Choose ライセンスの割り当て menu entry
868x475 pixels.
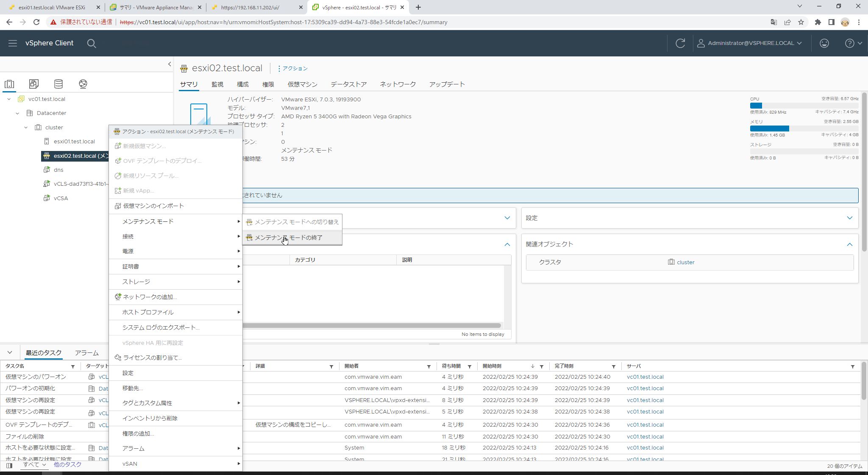click(x=175, y=358)
